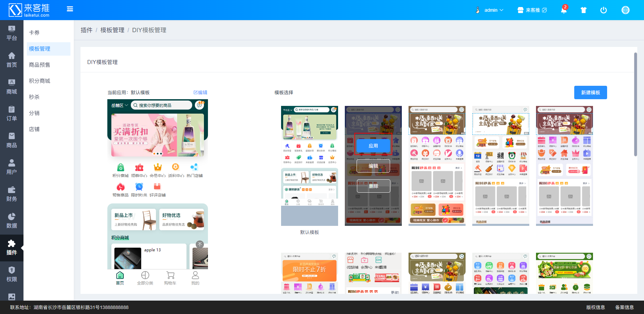644x314 pixels.
Task: Click the 编辑 button on hovered template
Action: [x=373, y=166]
